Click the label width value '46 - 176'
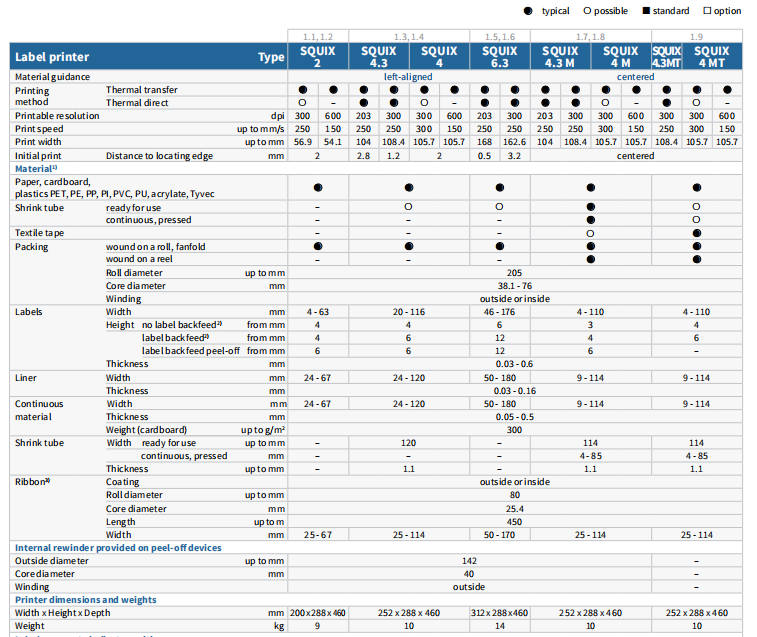This screenshot has height=637, width=757. pyautogui.click(x=499, y=312)
